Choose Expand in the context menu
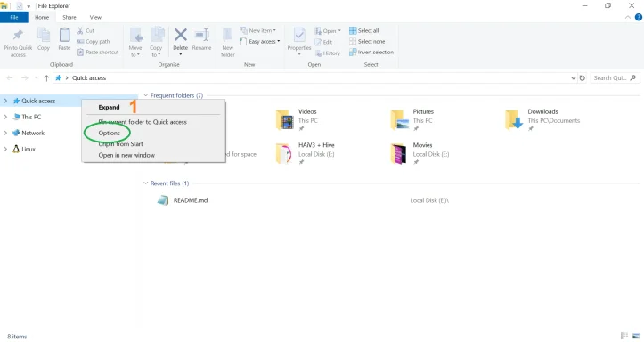Viewport: 644px width, 342px height. click(109, 107)
